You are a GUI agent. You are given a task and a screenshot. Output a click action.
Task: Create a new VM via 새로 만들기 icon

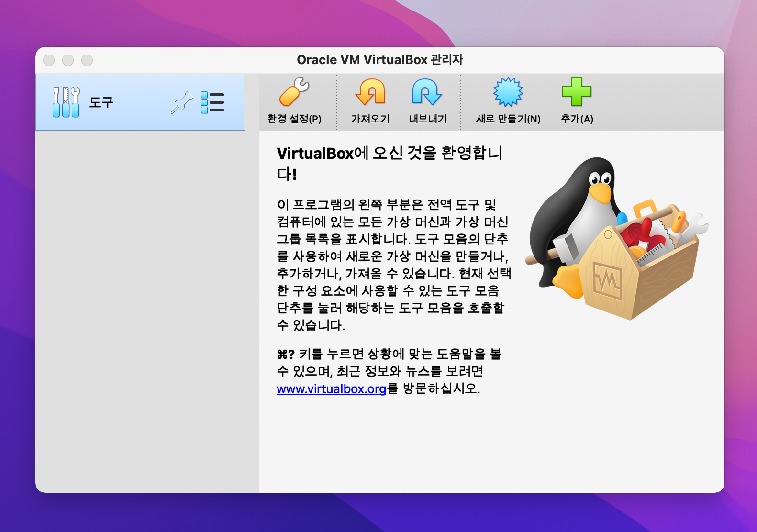508,92
